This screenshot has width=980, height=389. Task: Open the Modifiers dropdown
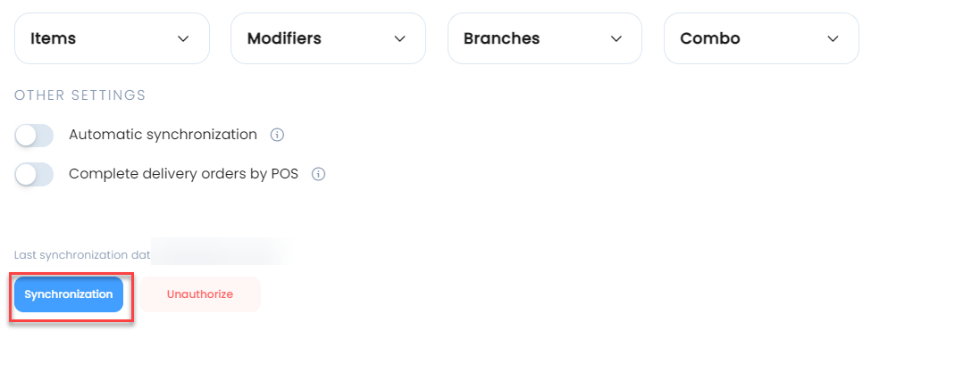point(328,38)
